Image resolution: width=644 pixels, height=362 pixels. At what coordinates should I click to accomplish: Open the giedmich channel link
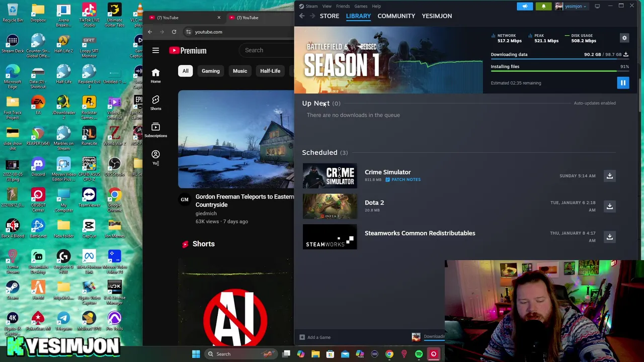pos(206,214)
